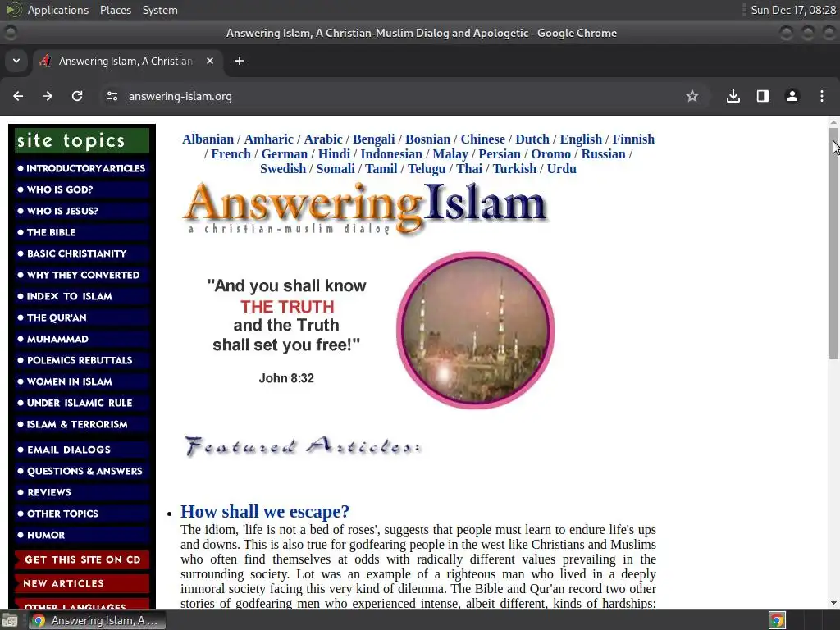Select Turkish language link
Screen dimensions: 840x630
[514, 168]
